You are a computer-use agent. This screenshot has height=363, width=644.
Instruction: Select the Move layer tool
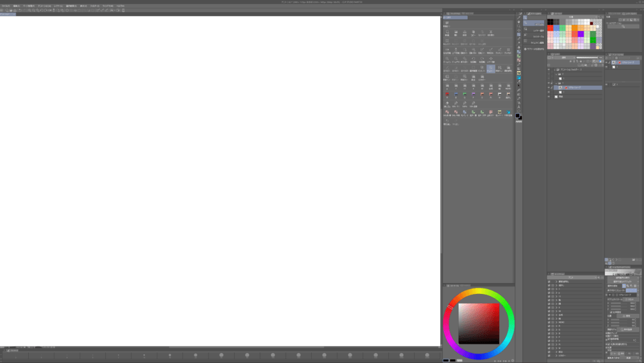click(x=519, y=30)
